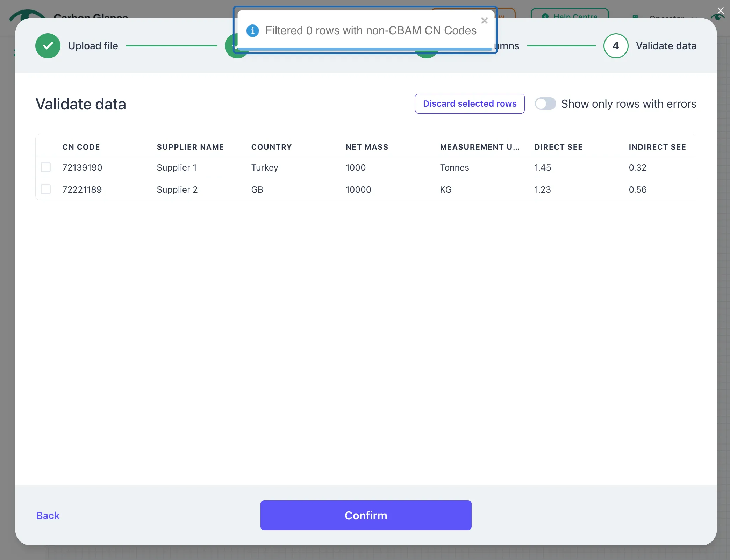Screen dimensions: 730x560
Task: Click the direct SEE value 1.23
Action: pyautogui.click(x=543, y=189)
